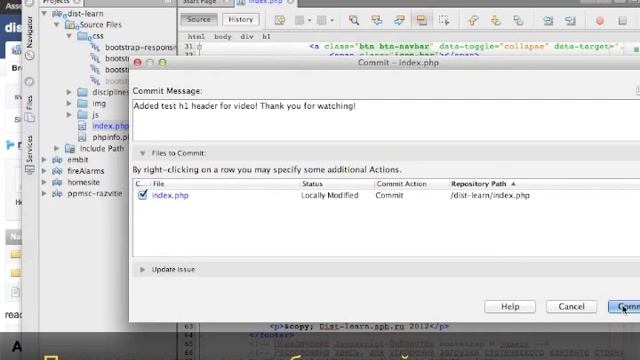Image resolution: width=640 pixels, height=360 pixels.
Task: Click the Find Next Occurrence icon
Action: [399, 20]
